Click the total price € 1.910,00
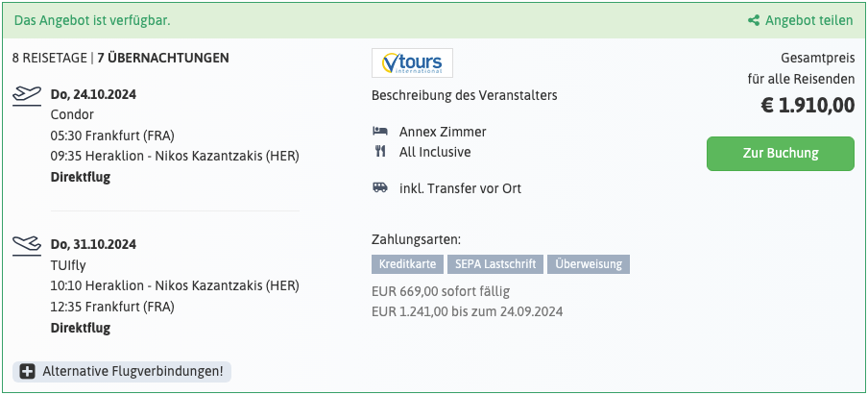This screenshot has width=868, height=395. (808, 106)
